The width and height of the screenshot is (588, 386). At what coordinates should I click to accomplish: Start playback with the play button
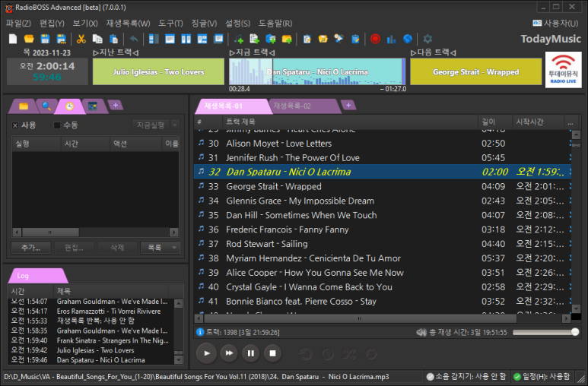coord(207,353)
